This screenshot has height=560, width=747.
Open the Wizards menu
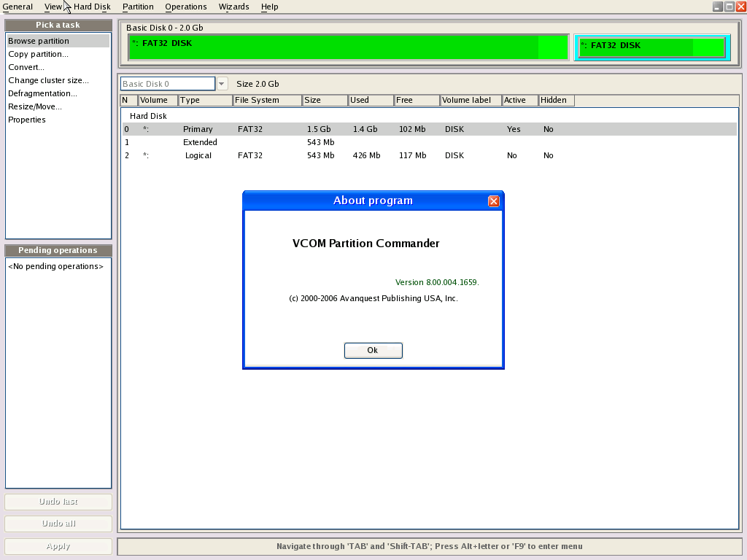point(233,7)
